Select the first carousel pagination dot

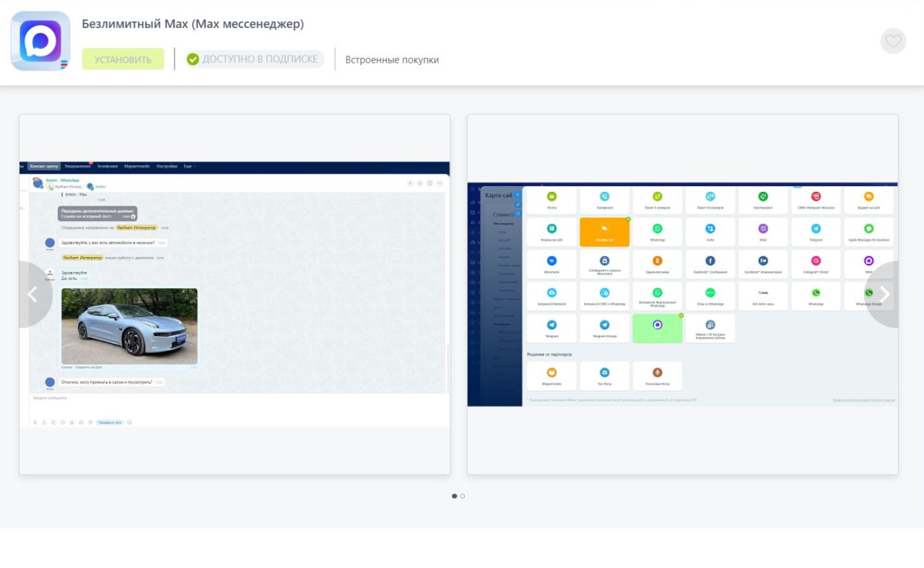(x=454, y=496)
